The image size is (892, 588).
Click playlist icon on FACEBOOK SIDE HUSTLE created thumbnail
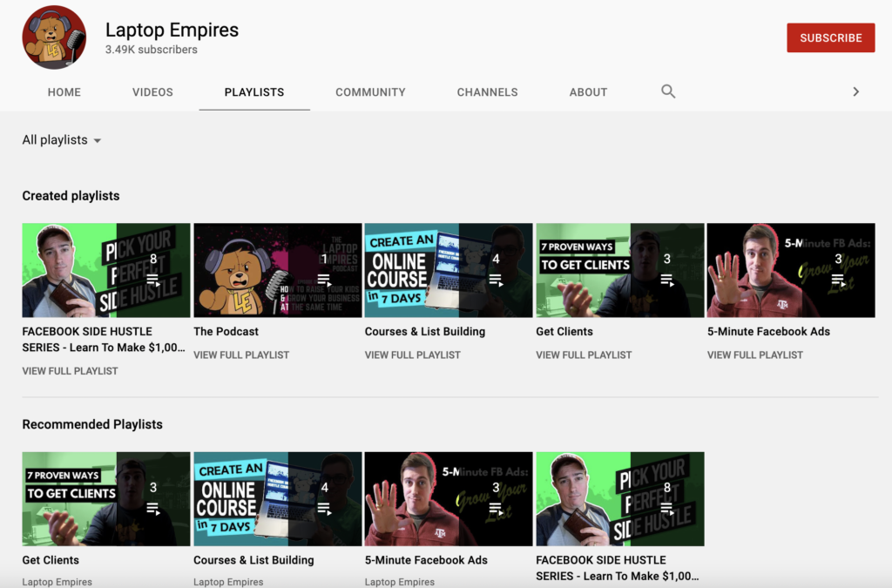153,280
